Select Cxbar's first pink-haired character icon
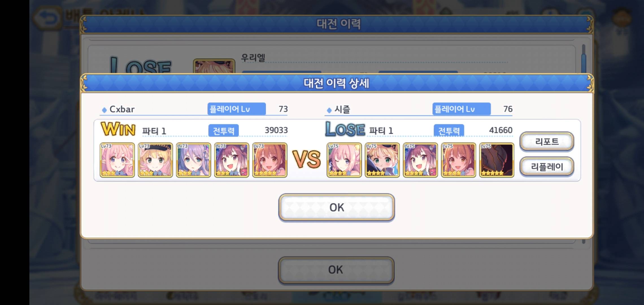Viewport: 644px width, 305px height. pos(117,160)
